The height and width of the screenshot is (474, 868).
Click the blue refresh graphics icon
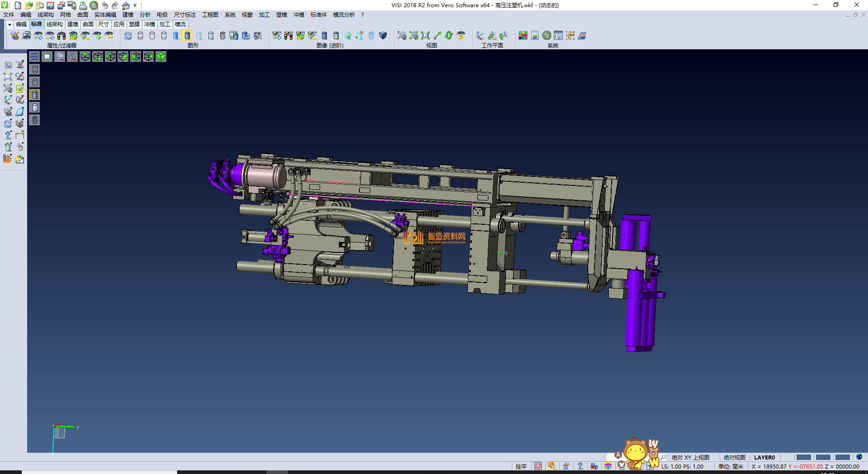(128, 36)
